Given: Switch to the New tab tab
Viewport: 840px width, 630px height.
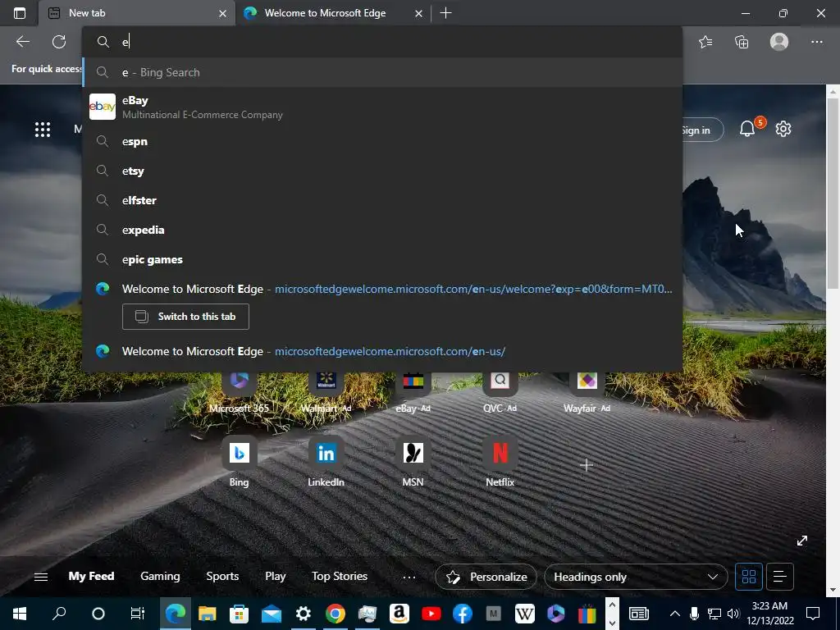Looking at the screenshot, I should [136, 13].
